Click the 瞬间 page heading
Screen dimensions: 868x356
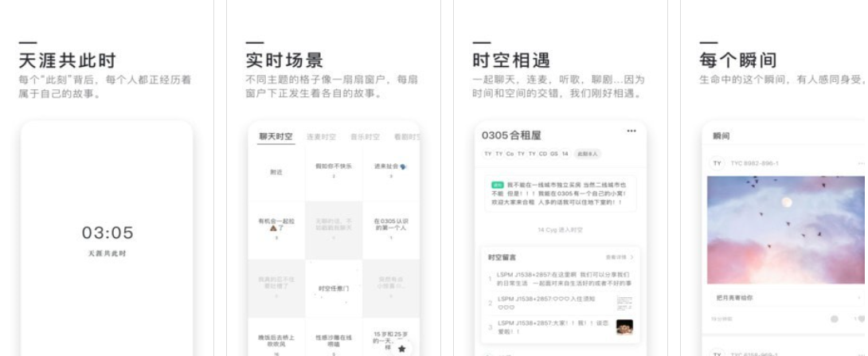(721, 135)
